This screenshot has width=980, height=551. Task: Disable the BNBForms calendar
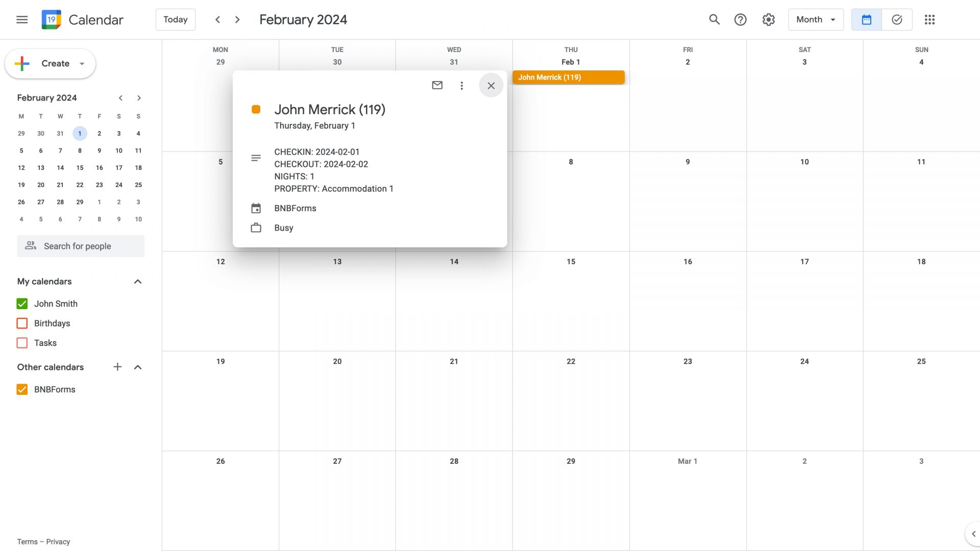click(22, 389)
